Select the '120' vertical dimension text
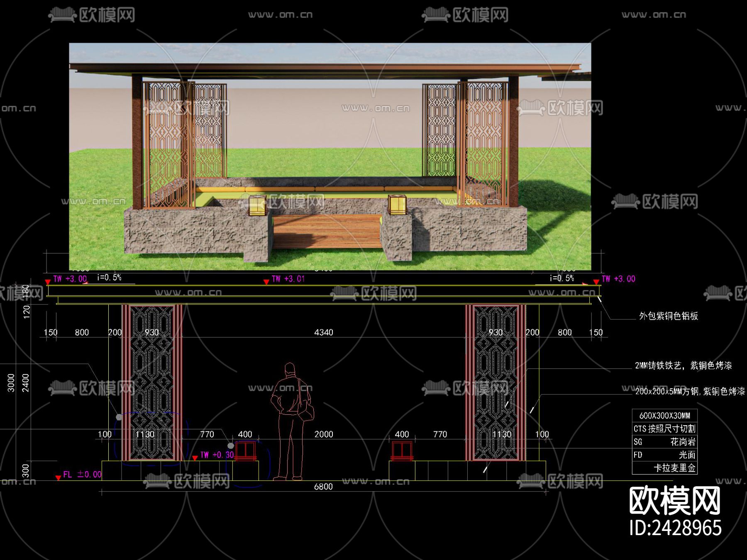The height and width of the screenshot is (560, 747). click(x=27, y=312)
